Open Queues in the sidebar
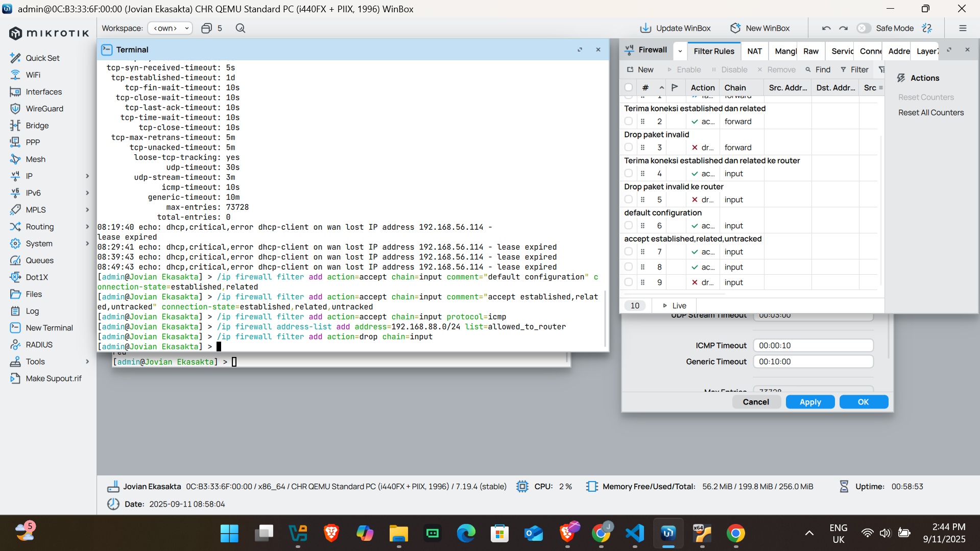This screenshot has width=980, height=551. pyautogui.click(x=39, y=260)
